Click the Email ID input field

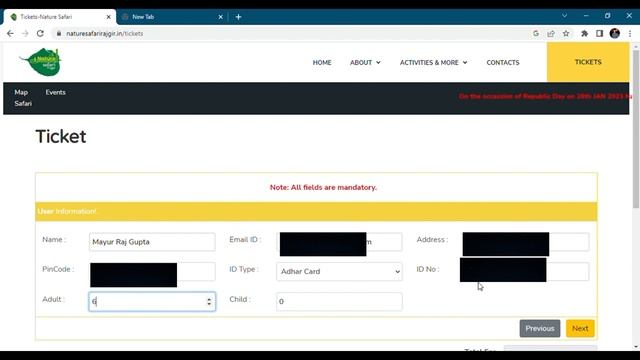339,242
